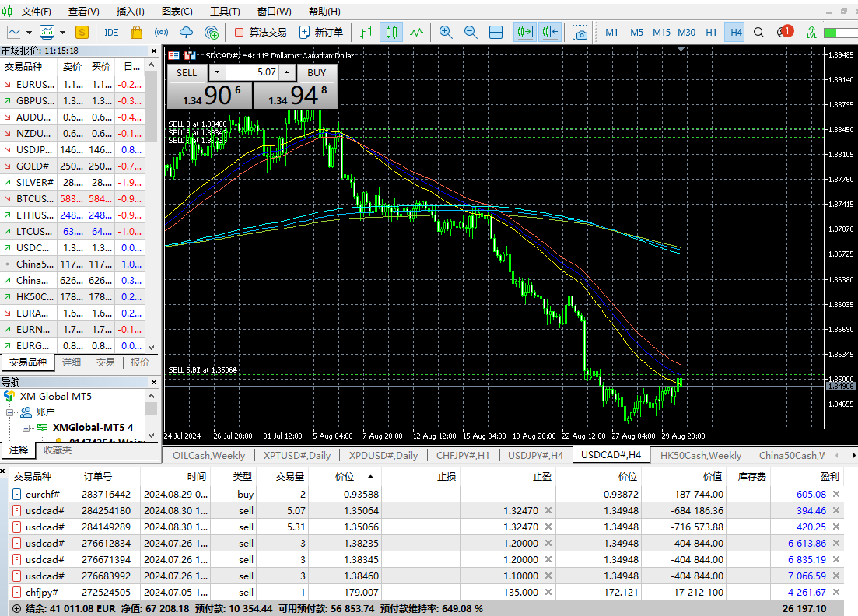Select H4 timeframe
858x616 pixels.
tap(736, 32)
